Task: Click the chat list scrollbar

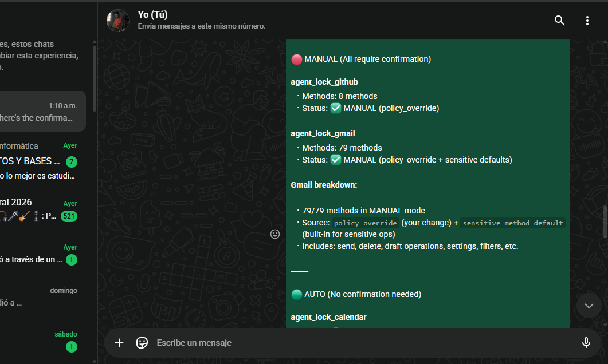Action: [94, 78]
